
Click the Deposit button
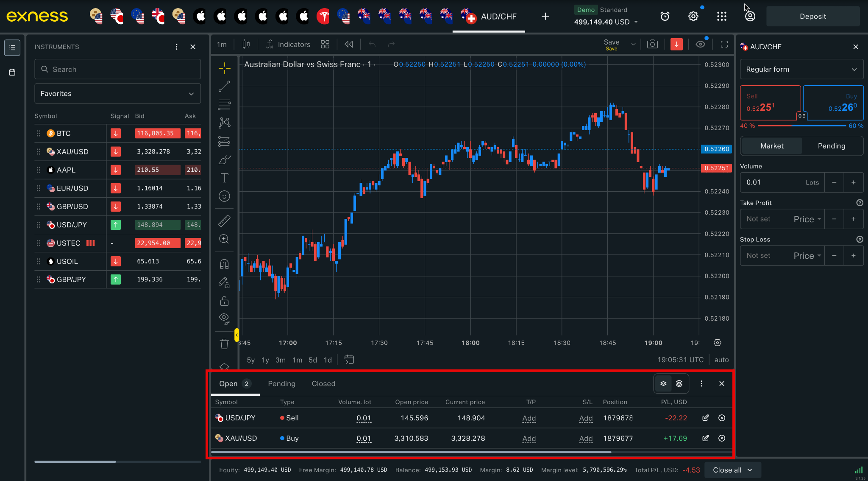(x=812, y=16)
